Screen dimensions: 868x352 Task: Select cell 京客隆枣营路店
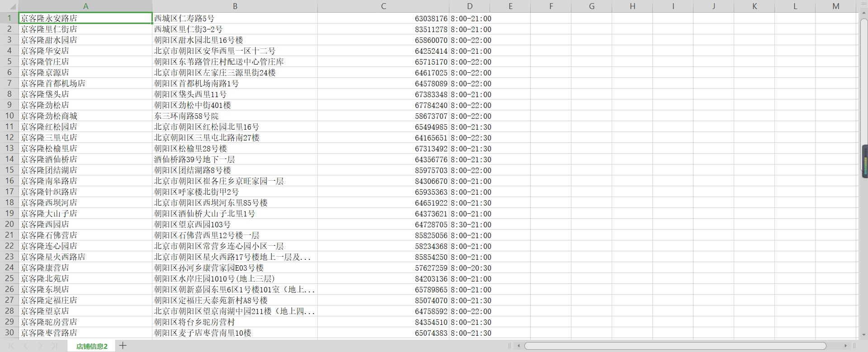(x=85, y=333)
